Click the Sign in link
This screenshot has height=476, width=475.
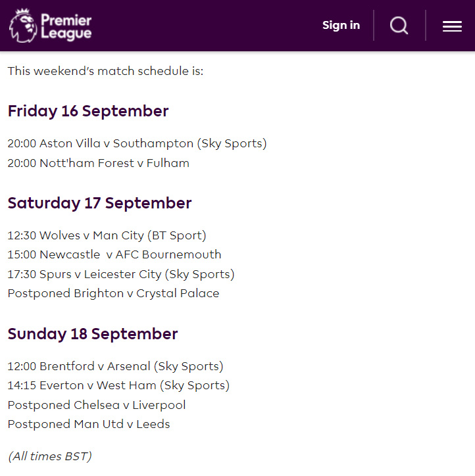coord(341,25)
